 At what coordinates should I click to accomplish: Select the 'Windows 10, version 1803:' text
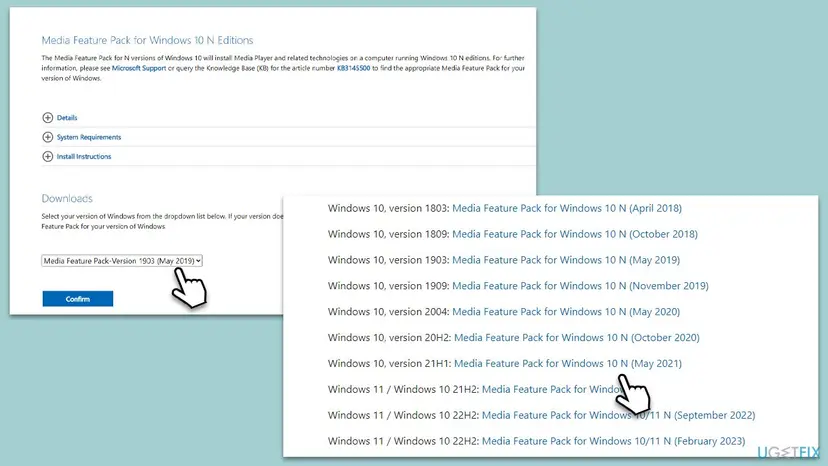click(x=389, y=208)
